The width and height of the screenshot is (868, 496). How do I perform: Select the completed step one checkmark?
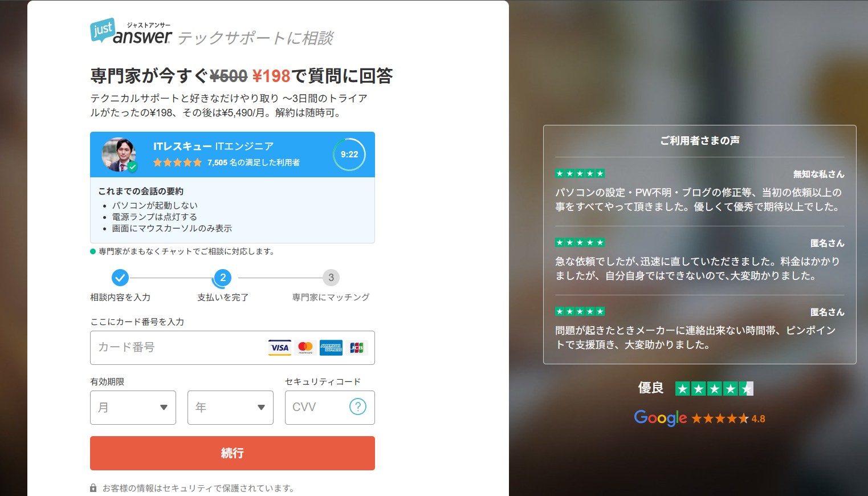(x=120, y=278)
